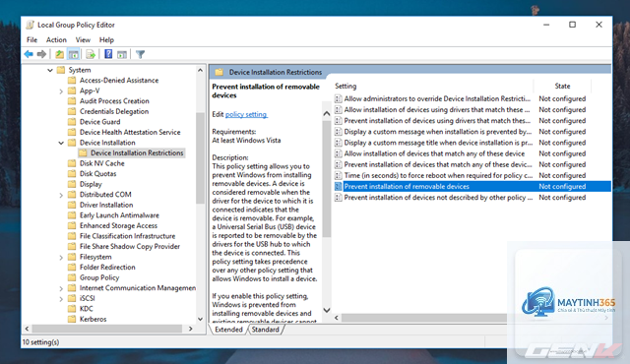The image size is (630, 364).
Task: Click the Kerberos folder icon
Action: point(72,319)
